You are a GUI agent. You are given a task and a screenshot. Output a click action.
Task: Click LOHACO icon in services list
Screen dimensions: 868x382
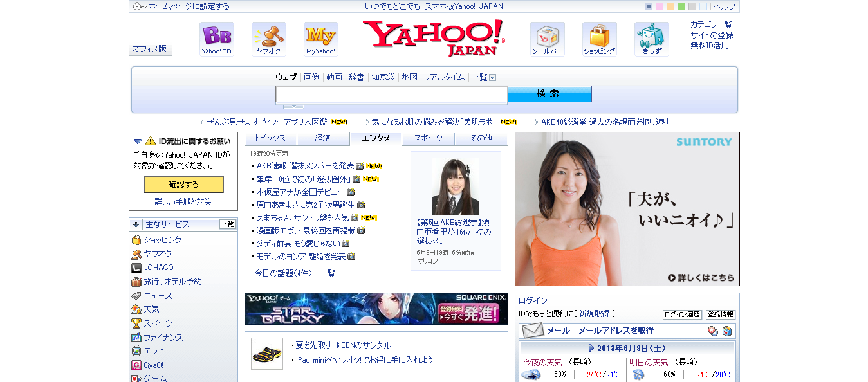click(x=136, y=268)
